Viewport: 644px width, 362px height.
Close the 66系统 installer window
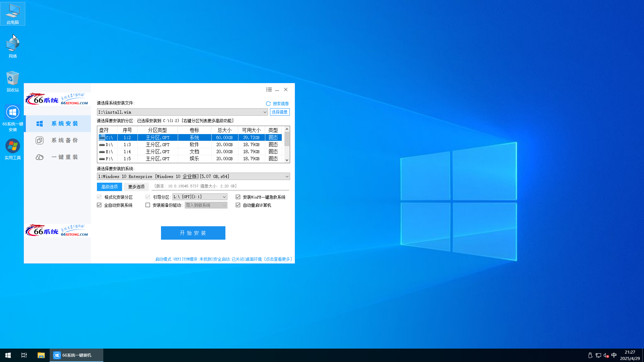[x=286, y=89]
